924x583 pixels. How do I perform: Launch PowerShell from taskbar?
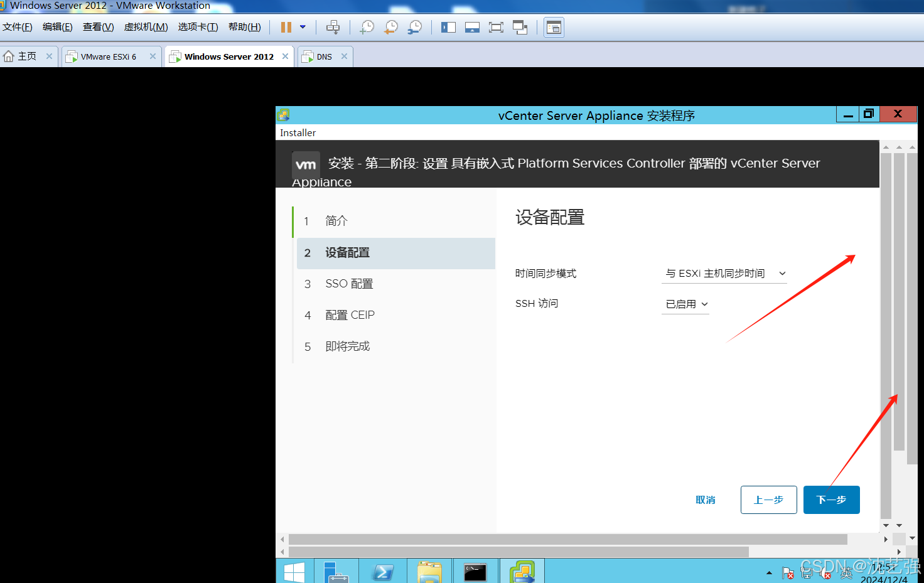point(383,572)
